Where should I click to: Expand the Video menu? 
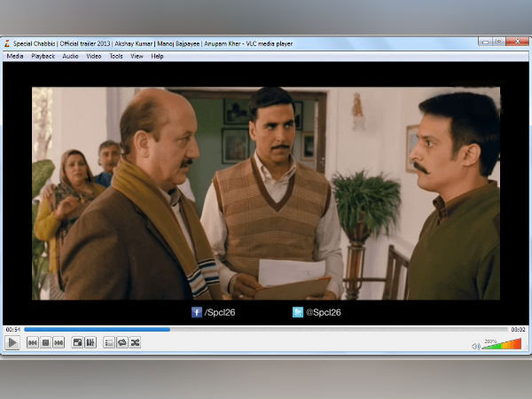[x=93, y=56]
